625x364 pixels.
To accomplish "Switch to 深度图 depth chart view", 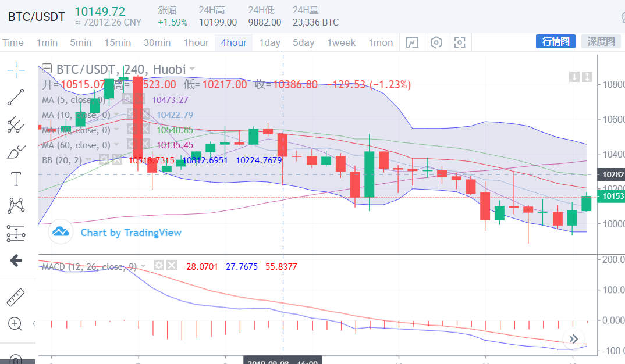I will pos(601,41).
